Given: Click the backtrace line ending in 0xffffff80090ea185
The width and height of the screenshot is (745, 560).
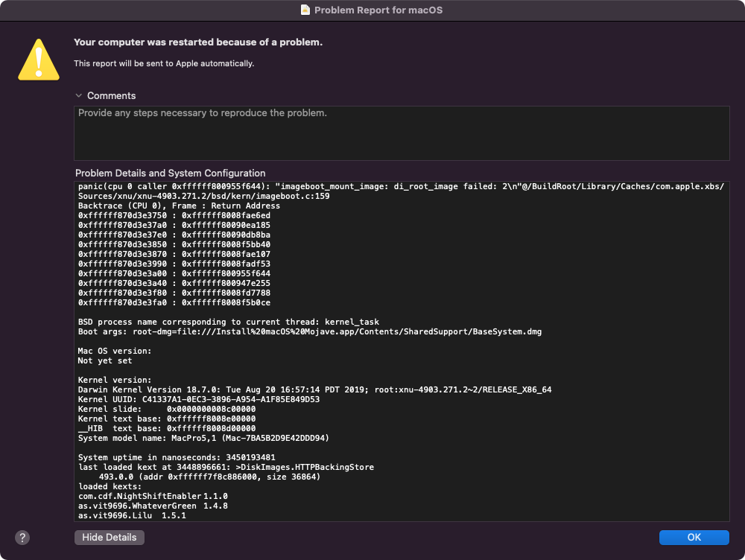Looking at the screenshot, I should pos(174,225).
